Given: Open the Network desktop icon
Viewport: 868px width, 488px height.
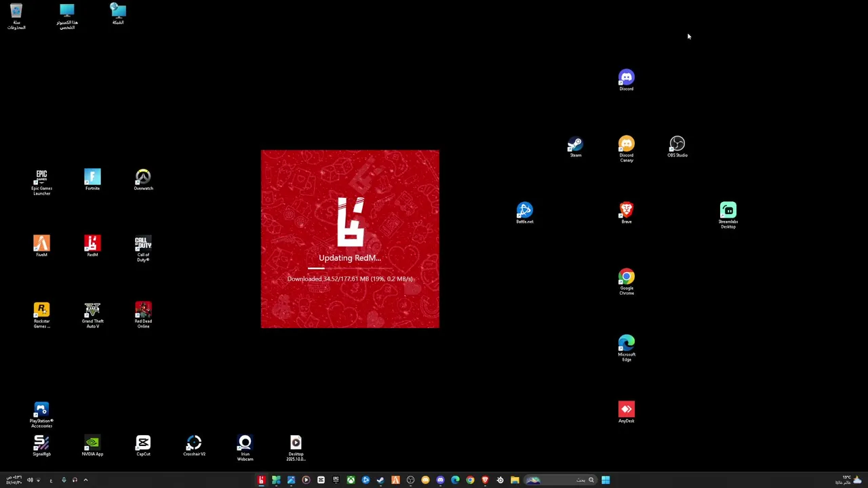Looking at the screenshot, I should (118, 14).
